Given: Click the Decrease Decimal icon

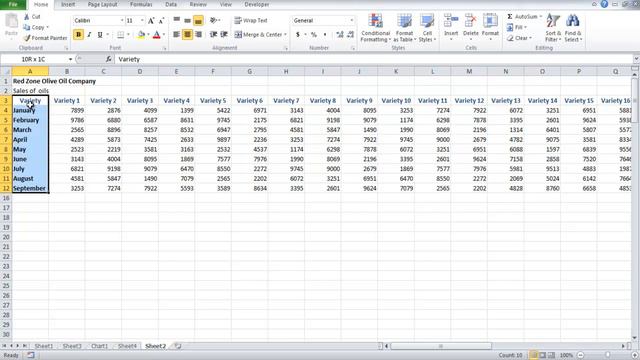Looking at the screenshot, I should pyautogui.click(x=350, y=35).
